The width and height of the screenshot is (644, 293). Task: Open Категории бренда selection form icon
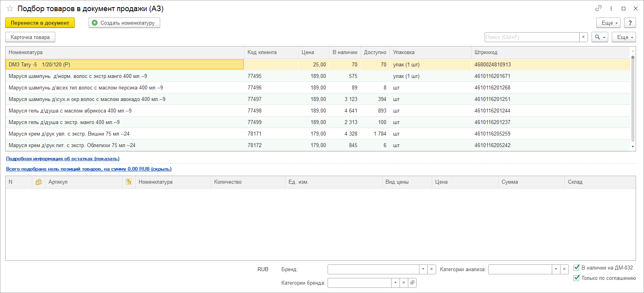point(412,283)
